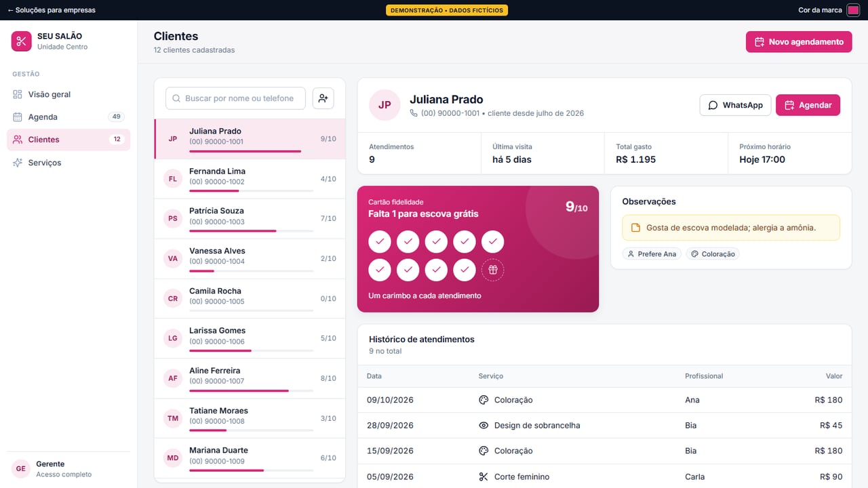Open Serviços in the sidebar
868x488 pixels.
point(68,163)
